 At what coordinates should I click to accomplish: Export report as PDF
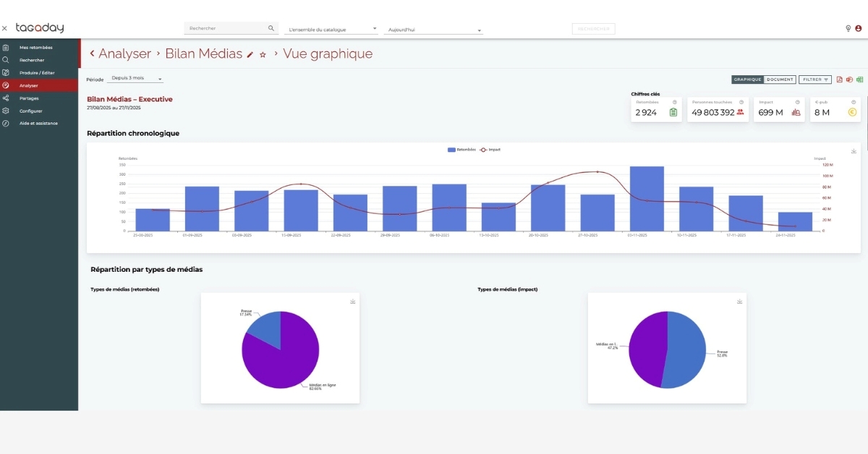(840, 80)
